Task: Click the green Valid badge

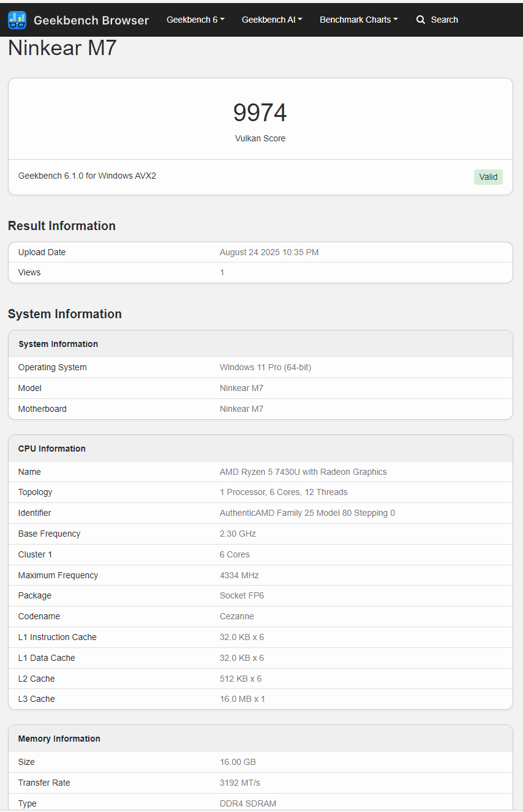Action: tap(488, 177)
